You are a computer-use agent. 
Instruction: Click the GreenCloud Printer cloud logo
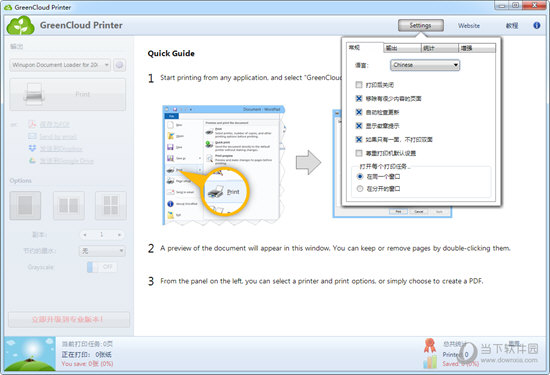(x=21, y=25)
